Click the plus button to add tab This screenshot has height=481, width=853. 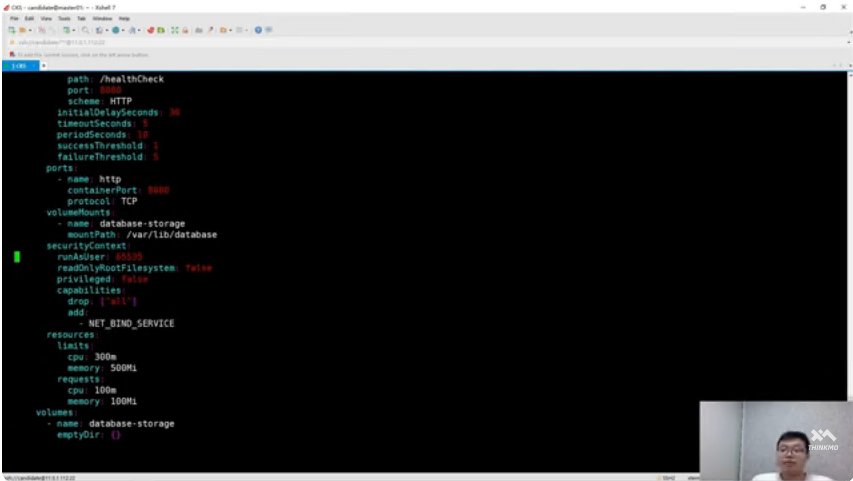coord(44,65)
